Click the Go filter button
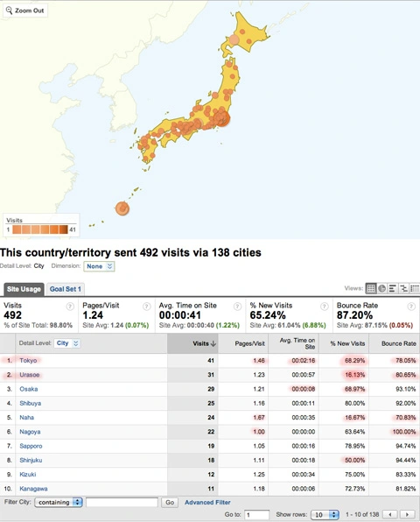Screen dimensions: 420x522 tap(170, 502)
